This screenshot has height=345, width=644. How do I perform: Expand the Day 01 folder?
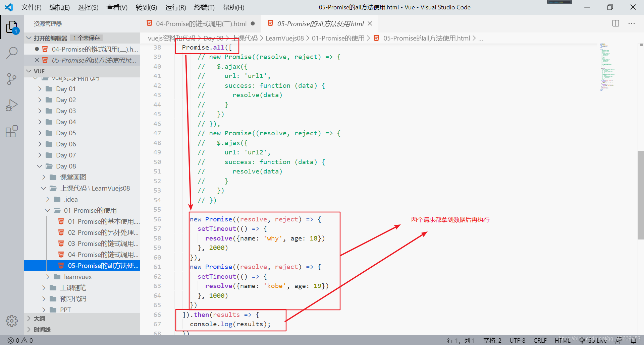pyautogui.click(x=40, y=89)
